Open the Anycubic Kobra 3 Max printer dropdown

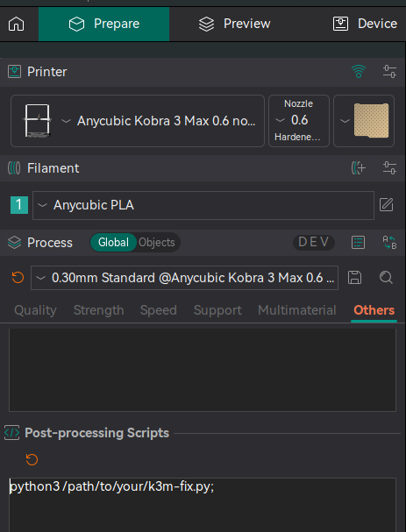tap(138, 121)
